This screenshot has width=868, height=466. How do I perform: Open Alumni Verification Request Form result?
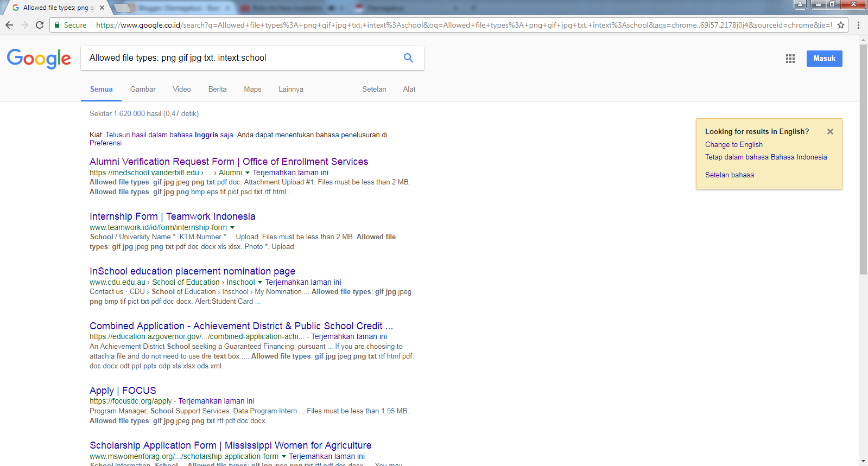coord(229,162)
